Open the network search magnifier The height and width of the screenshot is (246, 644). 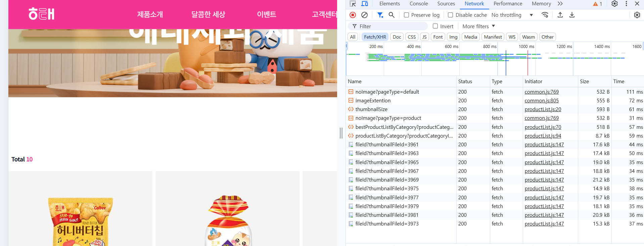(x=392, y=15)
